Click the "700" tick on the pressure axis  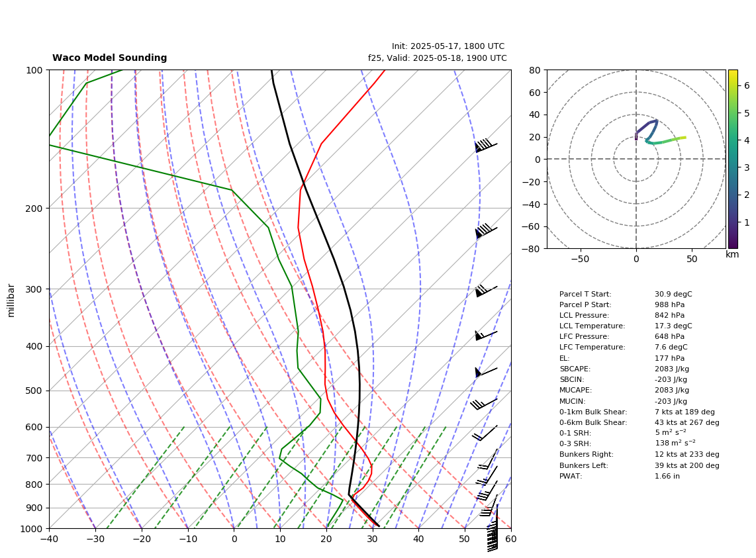coord(34,457)
